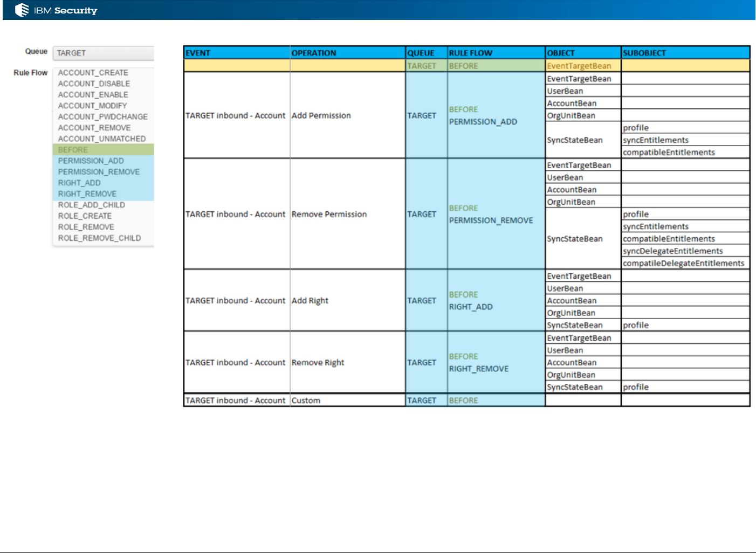Click profile subobject in Remove Right row
This screenshot has height=553, width=756.
click(x=685, y=387)
